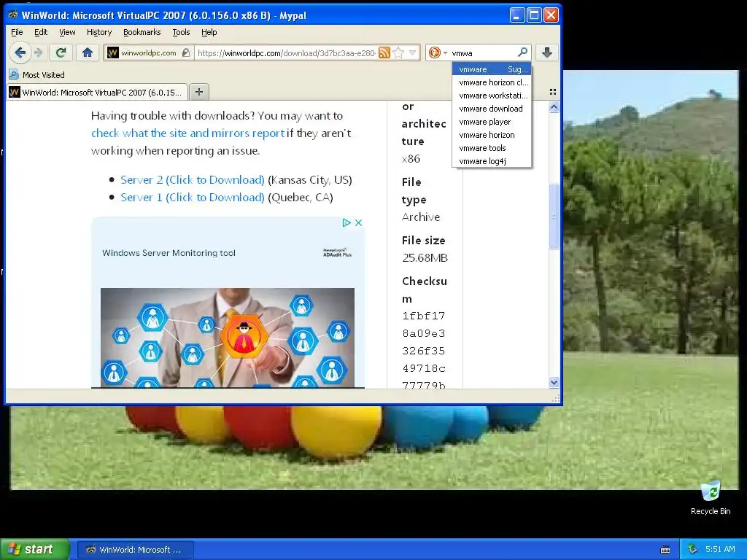Open the Windows Start menu

[x=35, y=549]
